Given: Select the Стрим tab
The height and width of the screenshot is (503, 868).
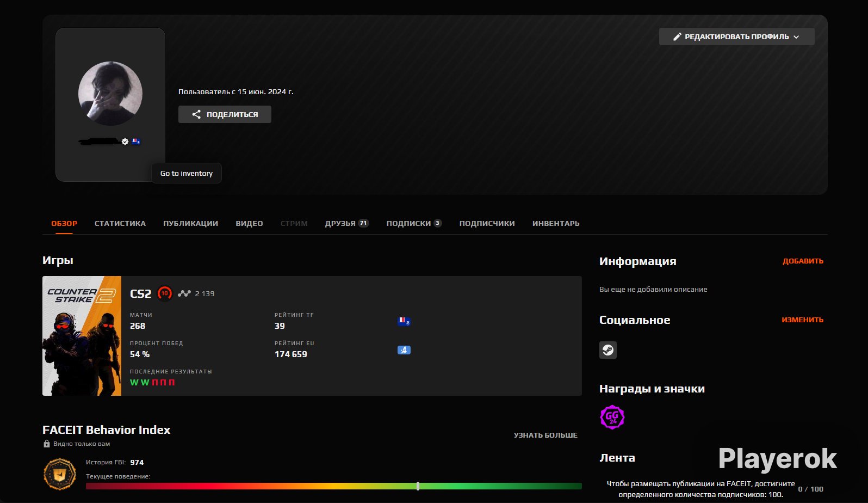Looking at the screenshot, I should click(294, 223).
